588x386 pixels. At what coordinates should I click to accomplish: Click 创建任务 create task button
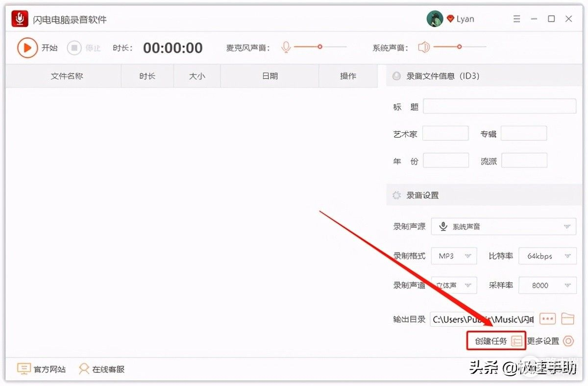point(495,341)
